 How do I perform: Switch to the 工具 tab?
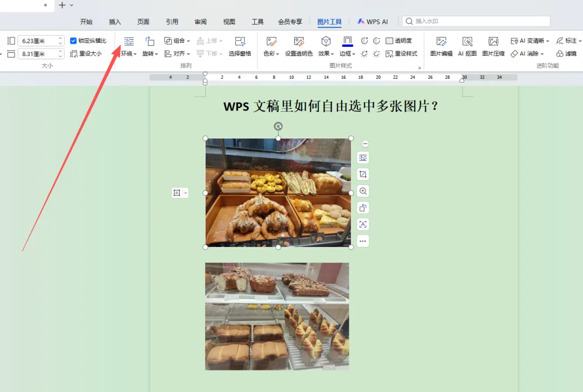(x=257, y=22)
